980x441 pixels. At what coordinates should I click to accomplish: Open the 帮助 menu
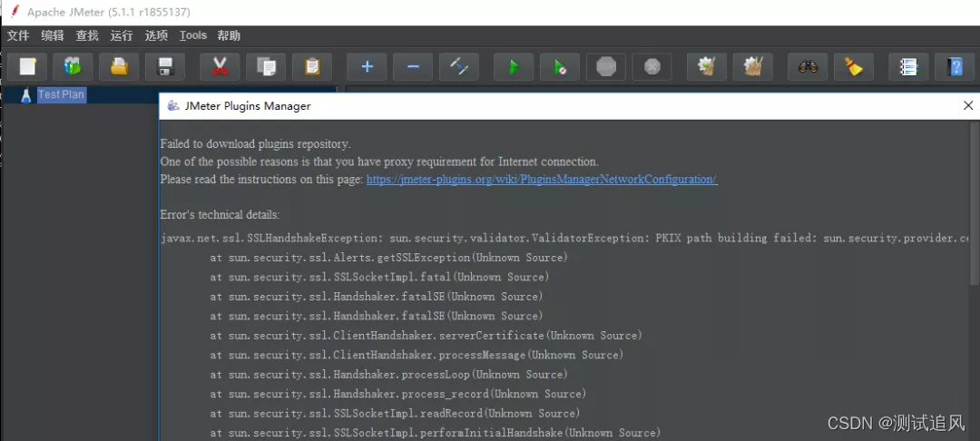229,35
